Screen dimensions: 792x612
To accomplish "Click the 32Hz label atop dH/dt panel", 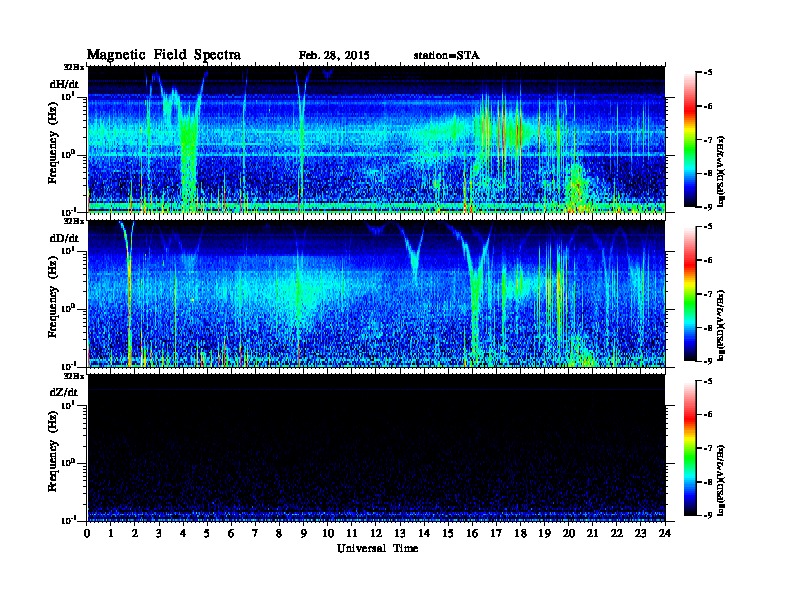I will coord(73,67).
